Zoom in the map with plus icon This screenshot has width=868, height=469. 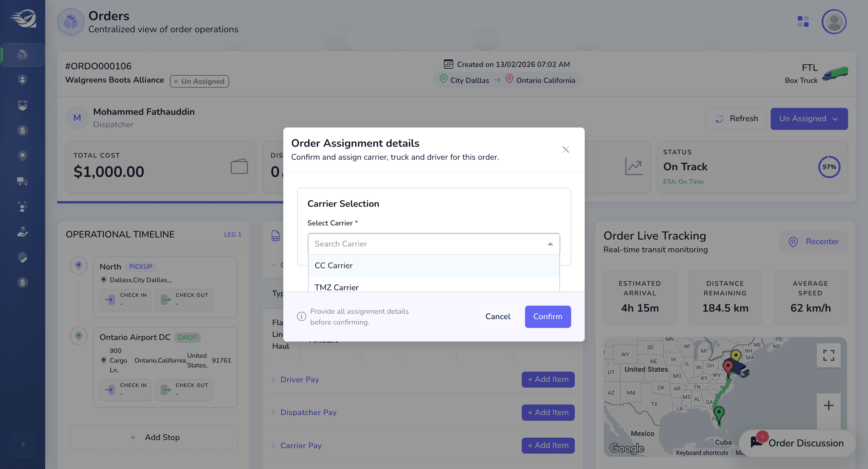pyautogui.click(x=829, y=405)
